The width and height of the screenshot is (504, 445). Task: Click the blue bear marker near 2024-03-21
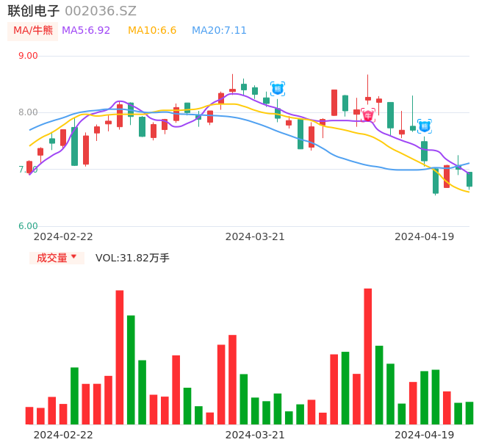[277, 89]
